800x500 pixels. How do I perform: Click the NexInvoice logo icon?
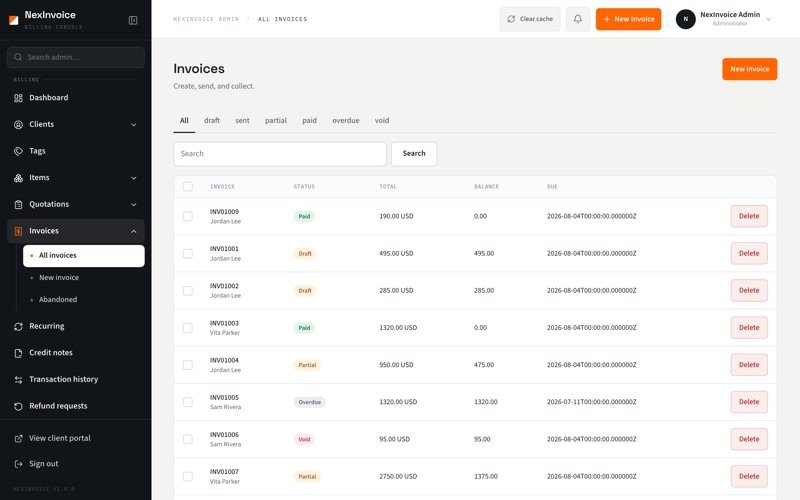click(x=14, y=20)
